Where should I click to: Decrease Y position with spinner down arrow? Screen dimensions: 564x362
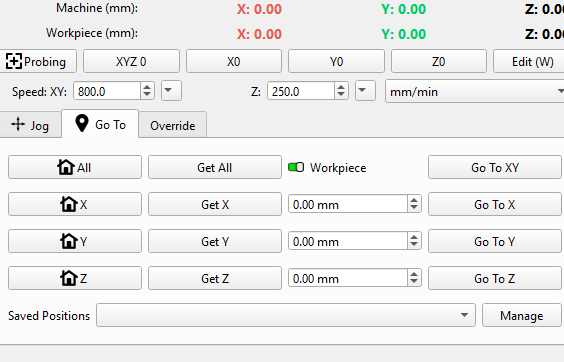(x=414, y=245)
